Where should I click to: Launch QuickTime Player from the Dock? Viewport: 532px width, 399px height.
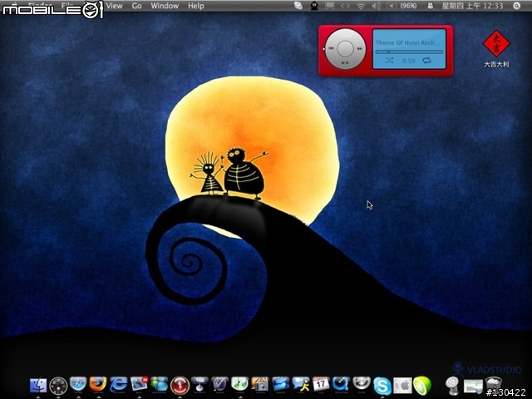pyautogui.click(x=341, y=385)
